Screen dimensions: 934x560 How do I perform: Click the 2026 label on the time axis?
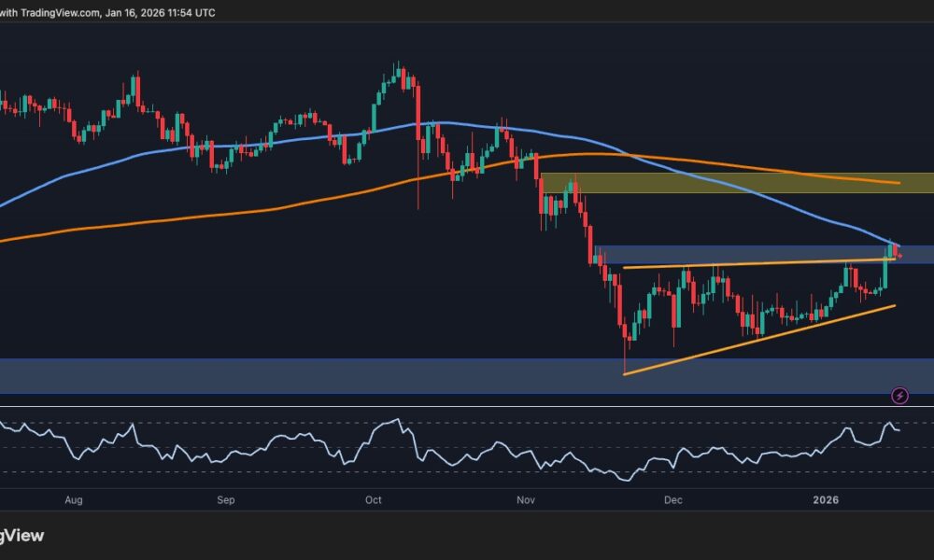[826, 500]
